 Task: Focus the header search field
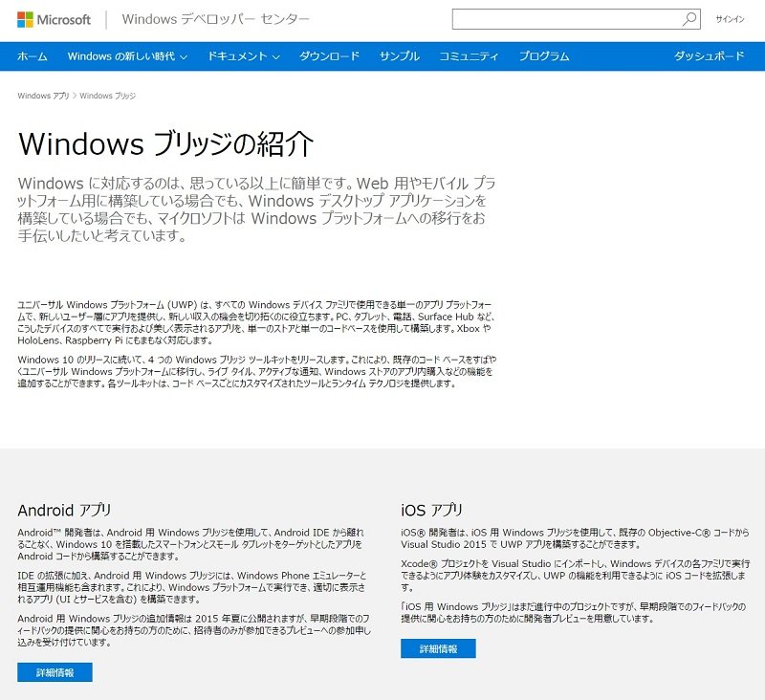(x=577, y=19)
